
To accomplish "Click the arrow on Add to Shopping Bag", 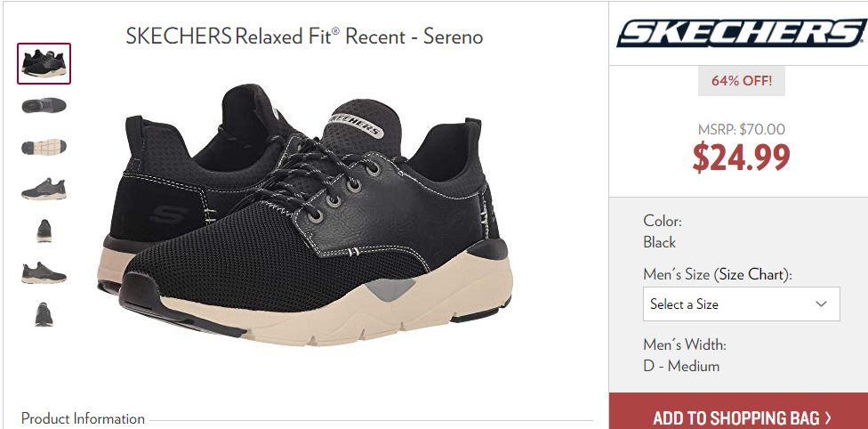I will coord(828,417).
